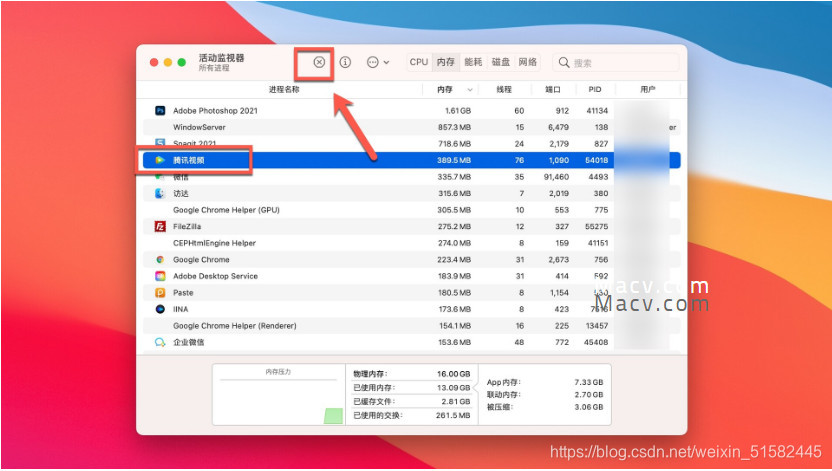The height and width of the screenshot is (471, 832).
Task: Click the Google Chrome app icon
Action: (160, 260)
